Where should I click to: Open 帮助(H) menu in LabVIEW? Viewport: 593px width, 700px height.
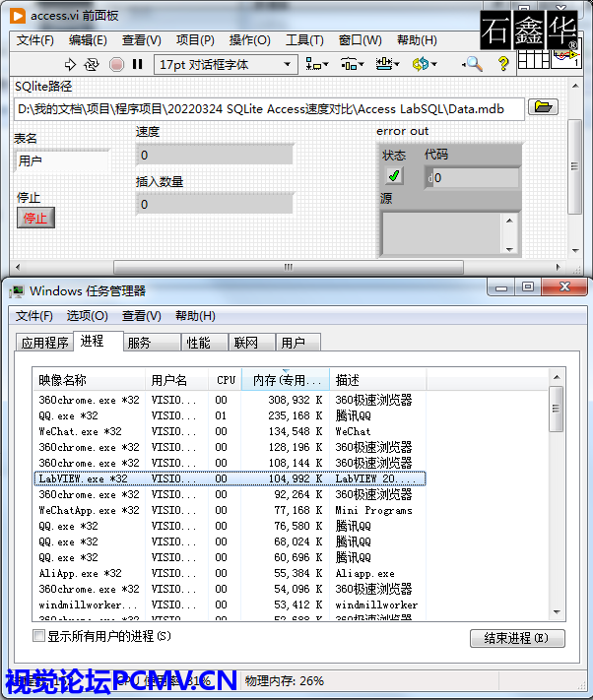tap(417, 40)
